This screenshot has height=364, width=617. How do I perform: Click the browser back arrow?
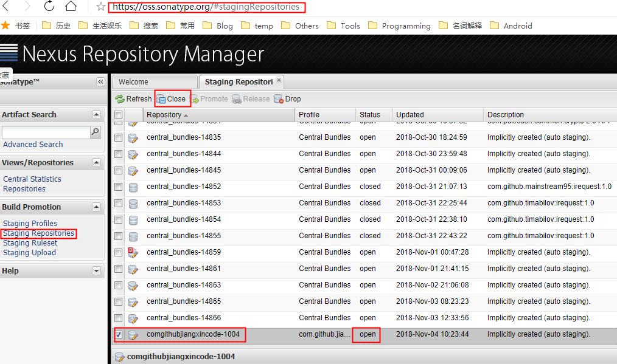(5, 6)
